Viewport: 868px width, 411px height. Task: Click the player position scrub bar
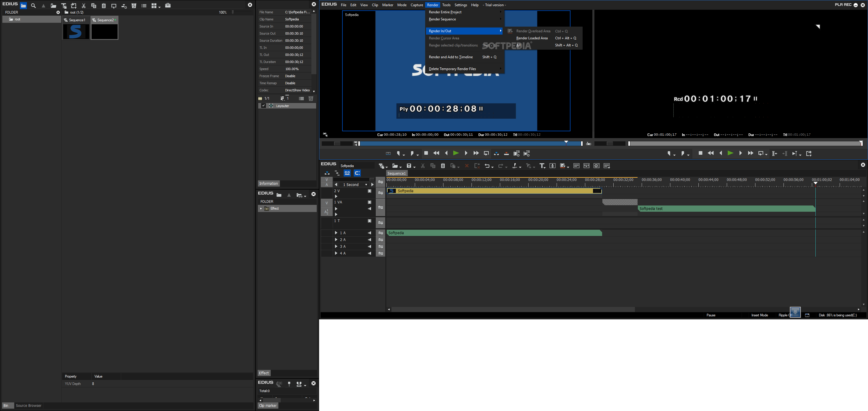click(x=470, y=144)
